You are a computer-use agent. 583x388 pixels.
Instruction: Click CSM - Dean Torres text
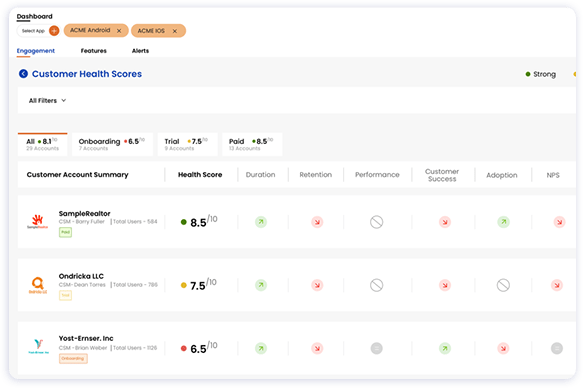click(82, 285)
